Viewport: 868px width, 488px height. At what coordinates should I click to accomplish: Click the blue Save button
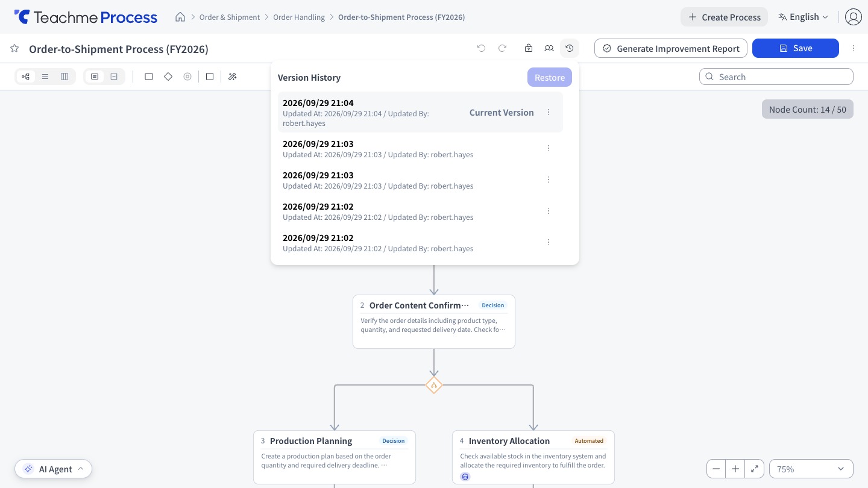796,48
